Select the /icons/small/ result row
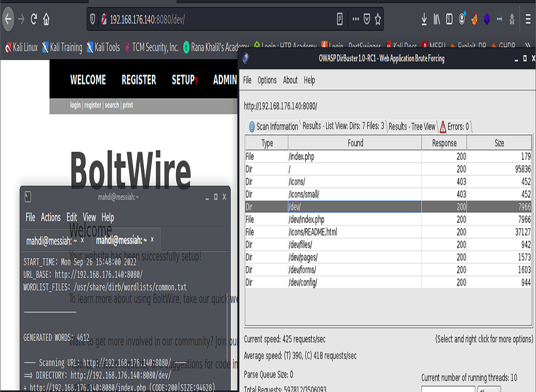The width and height of the screenshot is (536, 392). [388, 194]
